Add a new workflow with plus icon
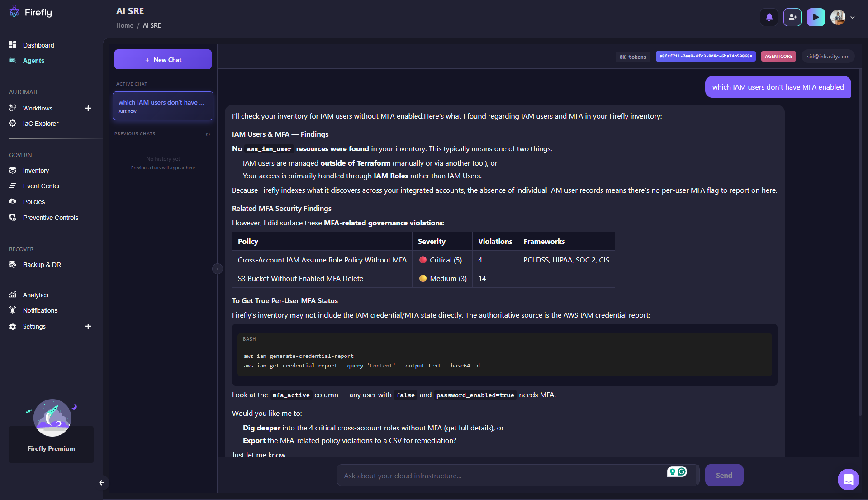 point(88,108)
